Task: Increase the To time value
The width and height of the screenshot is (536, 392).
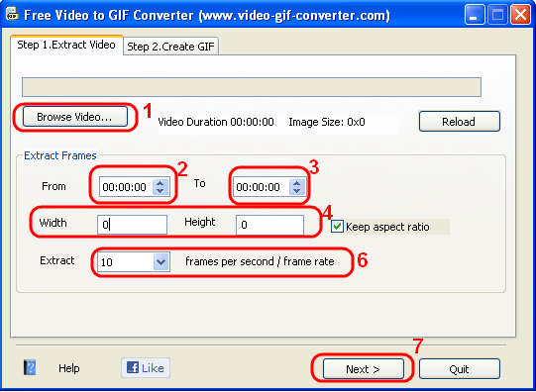Action: click(296, 183)
